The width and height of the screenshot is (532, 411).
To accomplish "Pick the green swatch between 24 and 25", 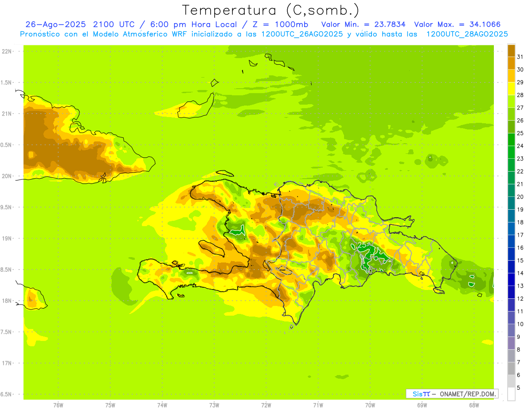I will (x=511, y=140).
